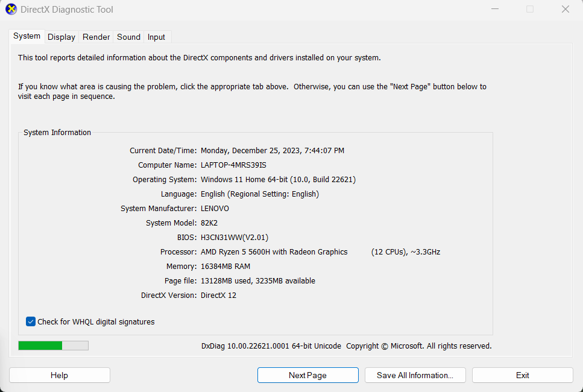This screenshot has width=583, height=392.
Task: Select the System tab
Action: (x=27, y=36)
